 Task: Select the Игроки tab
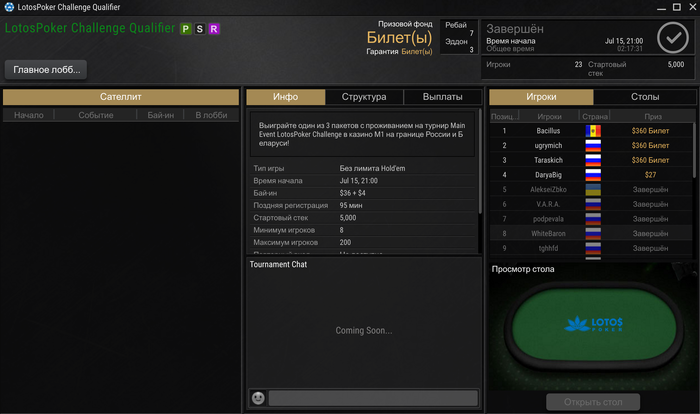tap(541, 97)
